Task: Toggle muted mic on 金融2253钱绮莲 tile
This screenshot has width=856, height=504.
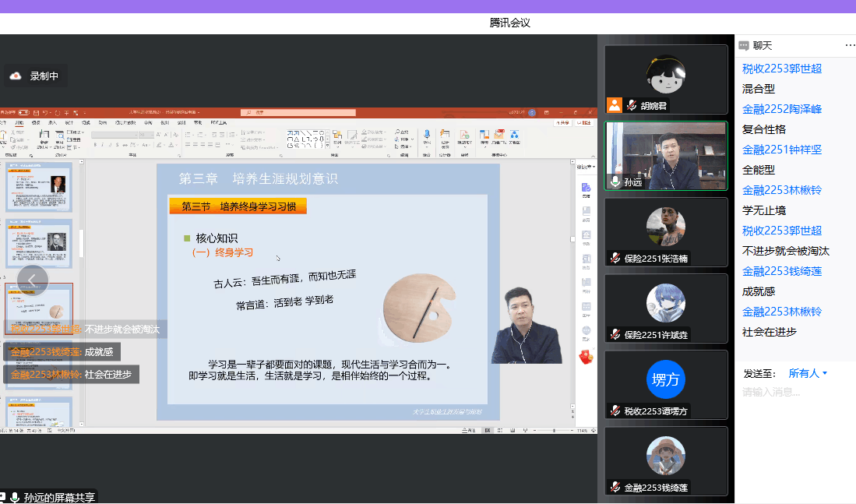Action: 615,488
